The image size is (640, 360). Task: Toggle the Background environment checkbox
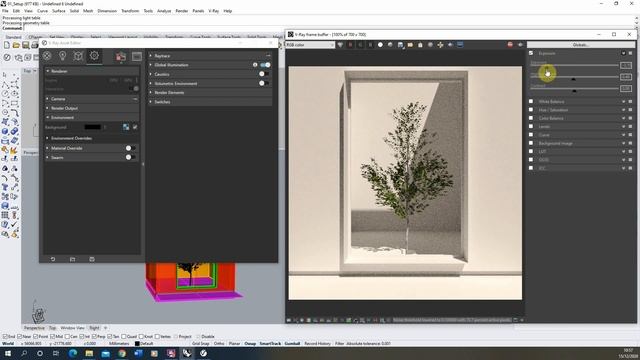point(135,127)
